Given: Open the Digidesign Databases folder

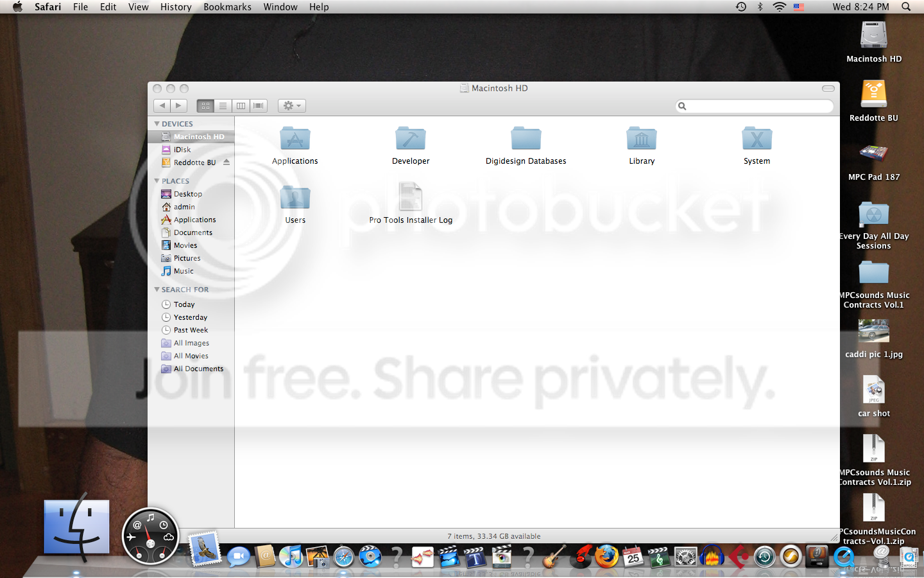Looking at the screenshot, I should pyautogui.click(x=526, y=139).
